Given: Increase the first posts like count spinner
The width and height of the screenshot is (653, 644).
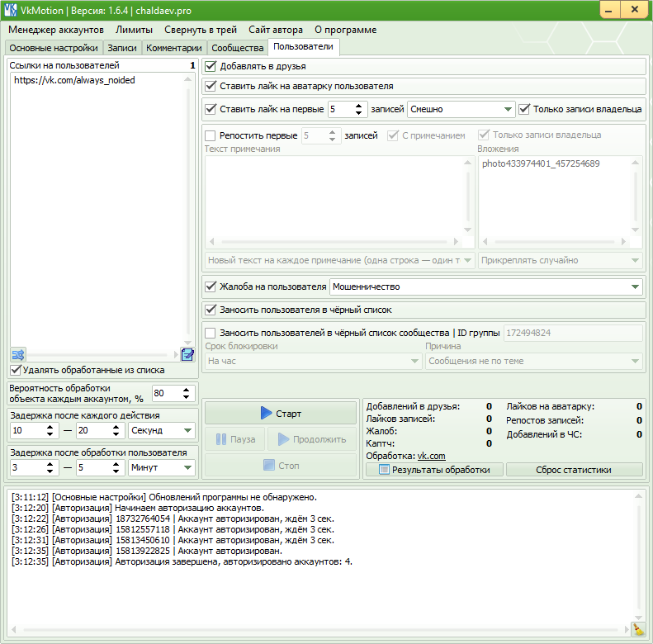Looking at the screenshot, I should tap(360, 105).
